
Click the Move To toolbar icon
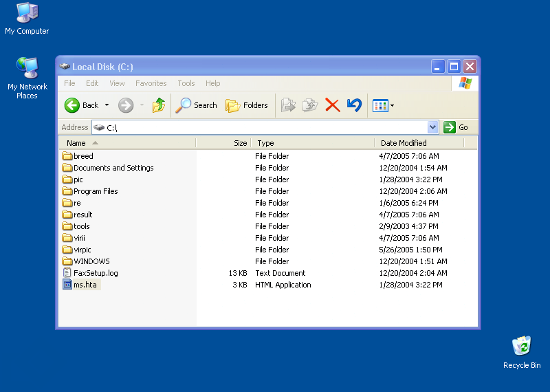tap(288, 105)
